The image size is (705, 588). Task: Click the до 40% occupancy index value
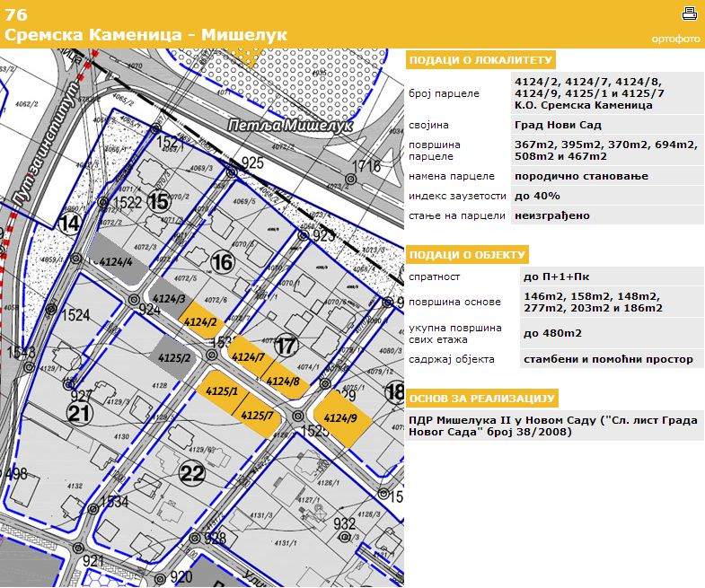537,196
